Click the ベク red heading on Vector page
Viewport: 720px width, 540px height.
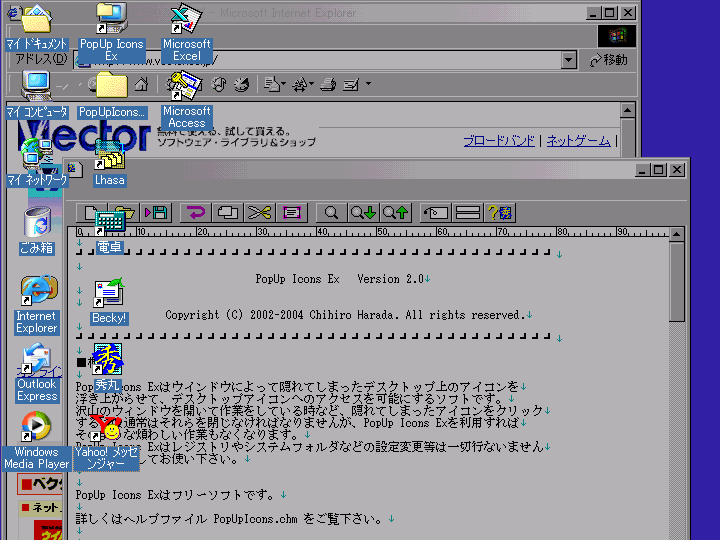coord(40,484)
